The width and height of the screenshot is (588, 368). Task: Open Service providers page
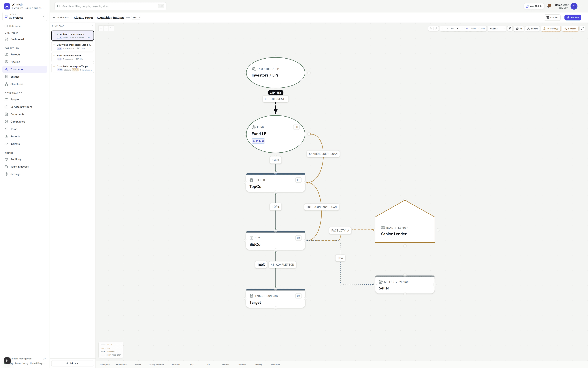[24, 107]
